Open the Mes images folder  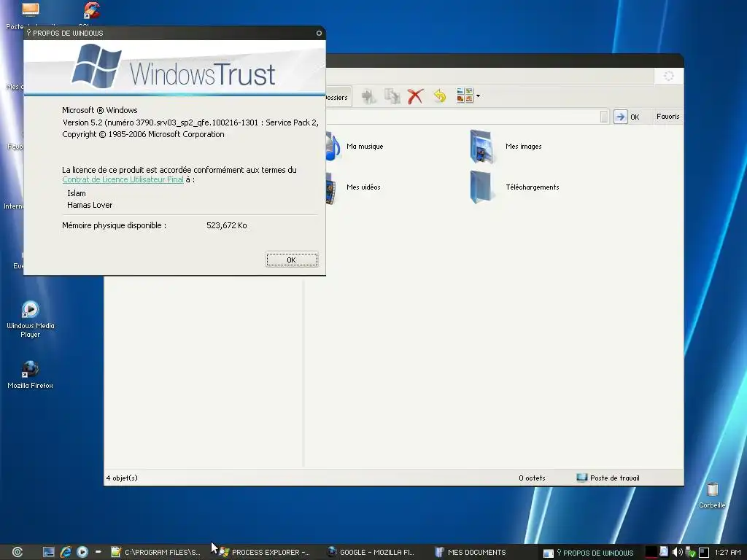(505, 147)
